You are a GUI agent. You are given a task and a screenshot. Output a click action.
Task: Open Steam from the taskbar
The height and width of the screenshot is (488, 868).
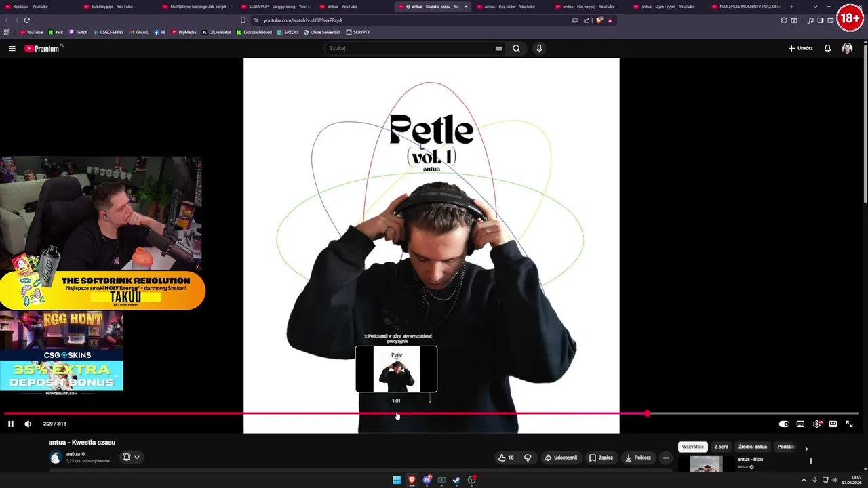coord(456,480)
